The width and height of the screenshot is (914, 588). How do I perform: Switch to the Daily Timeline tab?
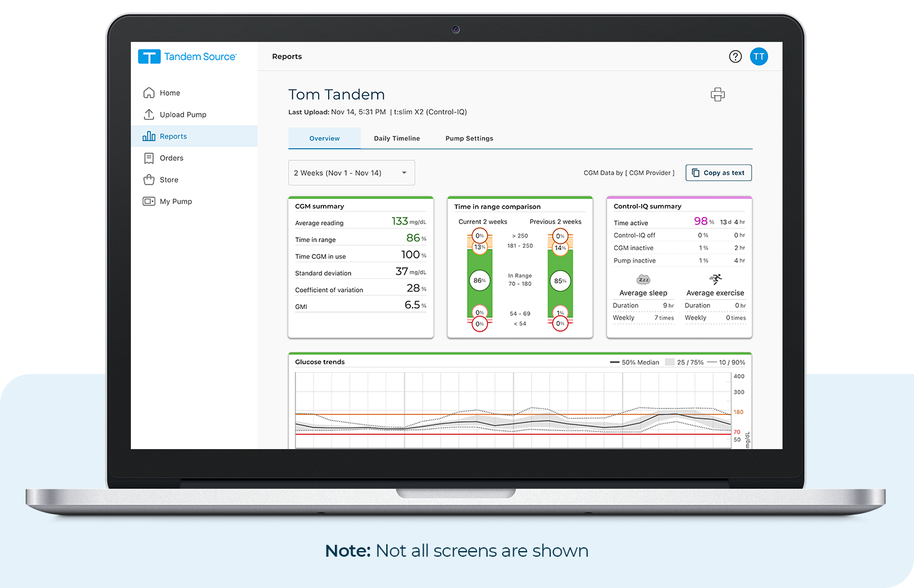(x=396, y=138)
